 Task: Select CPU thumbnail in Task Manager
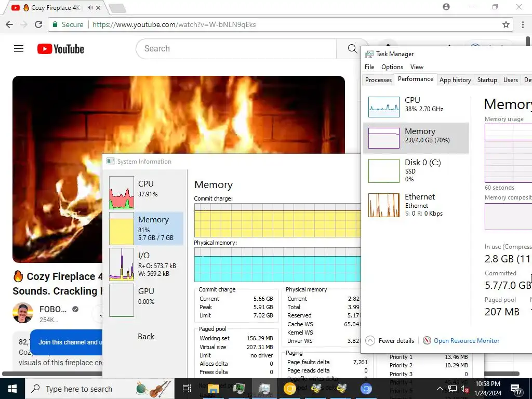coord(384,107)
